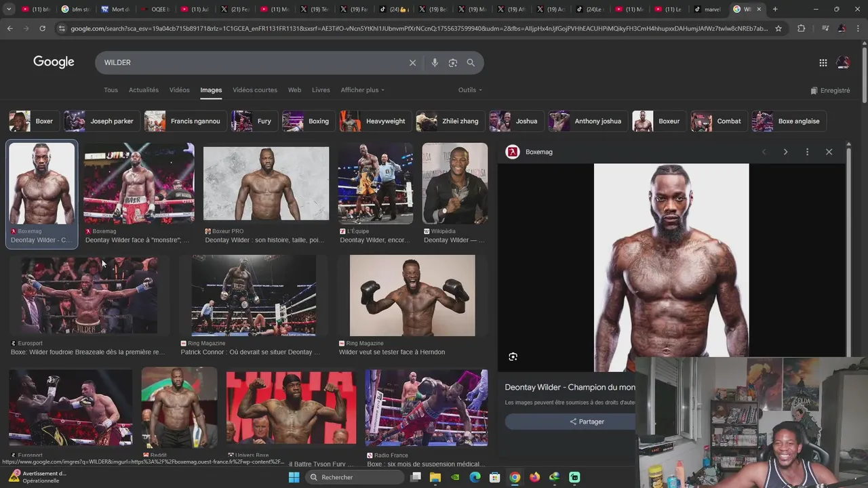Click the magnifying glass search icon
The image size is (868, 488).
tap(471, 62)
